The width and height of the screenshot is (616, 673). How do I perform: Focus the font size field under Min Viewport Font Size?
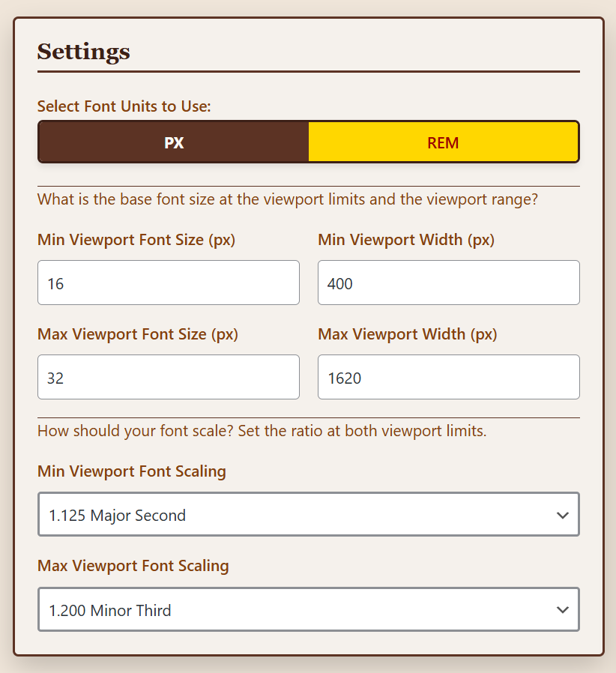point(168,283)
